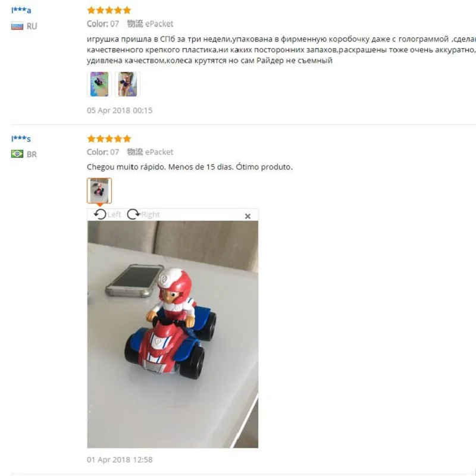Screen dimensions: 476x476
Task: Click 'Color: 07' in Brazilian review
Action: pyautogui.click(x=103, y=152)
